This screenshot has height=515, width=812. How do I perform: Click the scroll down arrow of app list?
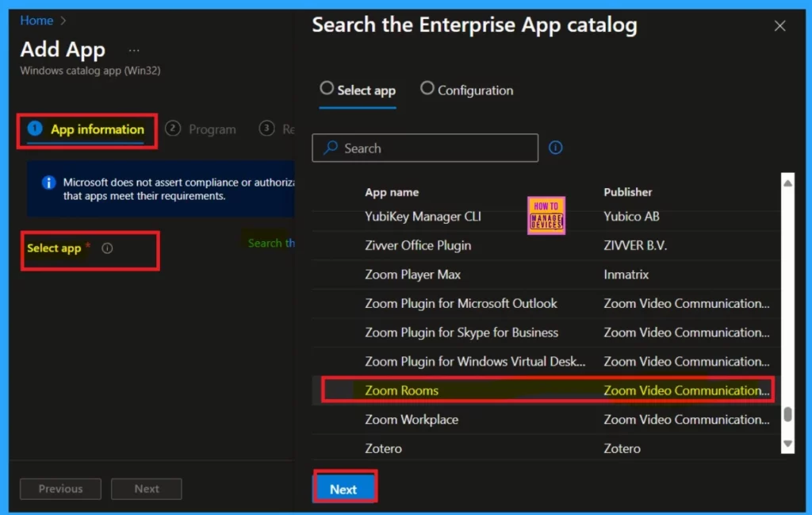787,444
